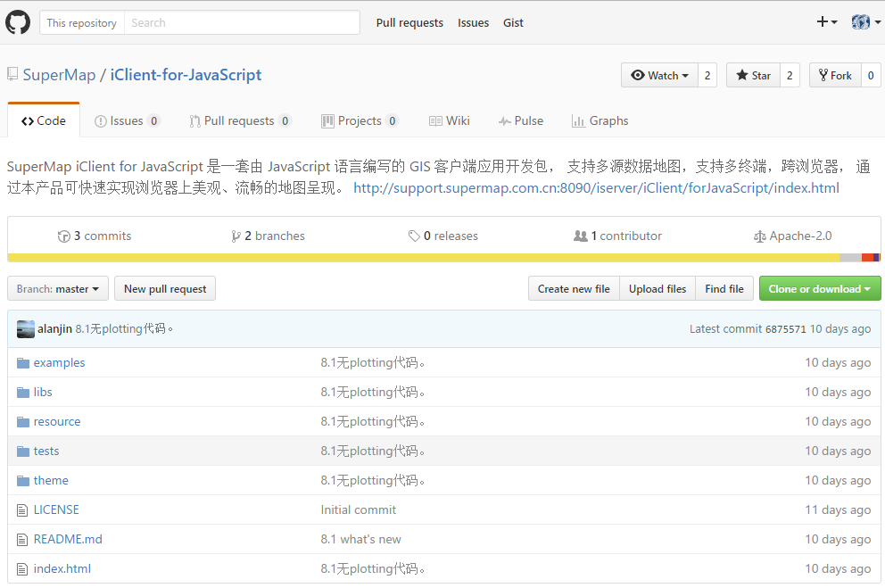Click the file icon for README.md
885x588 pixels.
tap(22, 540)
